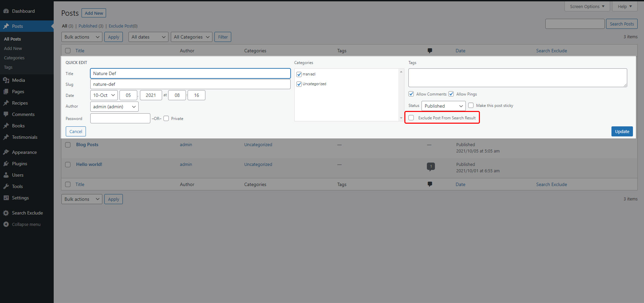Open the Plugins plug icon
This screenshot has height=303, width=644.
click(6, 164)
